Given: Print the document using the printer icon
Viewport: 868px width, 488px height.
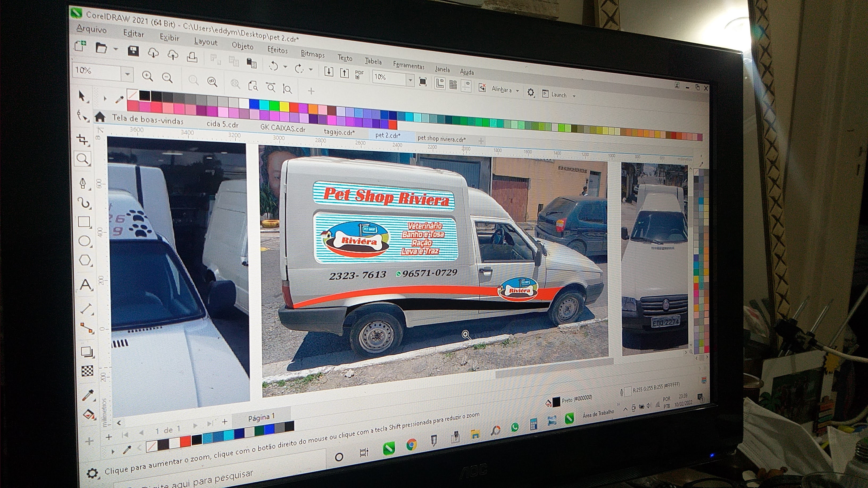Looking at the screenshot, I should (x=192, y=57).
